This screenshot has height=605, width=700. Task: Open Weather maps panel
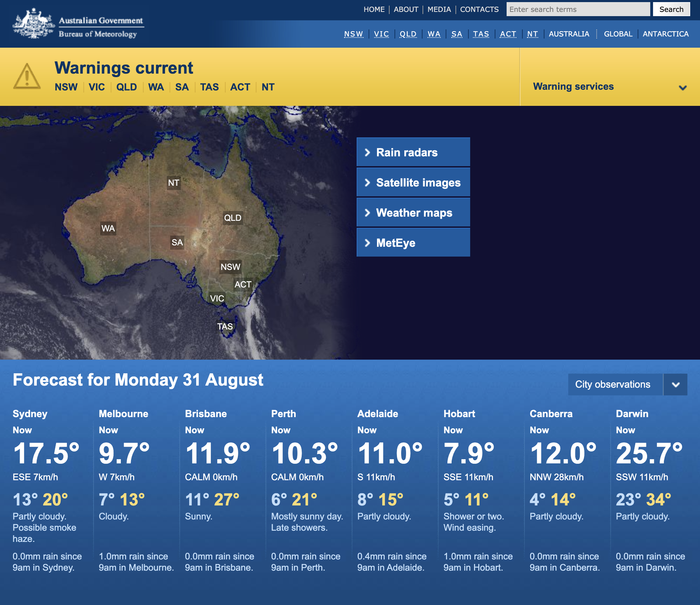tap(413, 212)
